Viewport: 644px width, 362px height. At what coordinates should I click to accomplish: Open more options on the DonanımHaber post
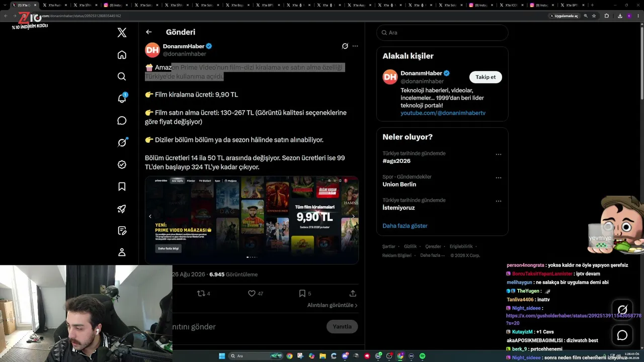tap(355, 46)
